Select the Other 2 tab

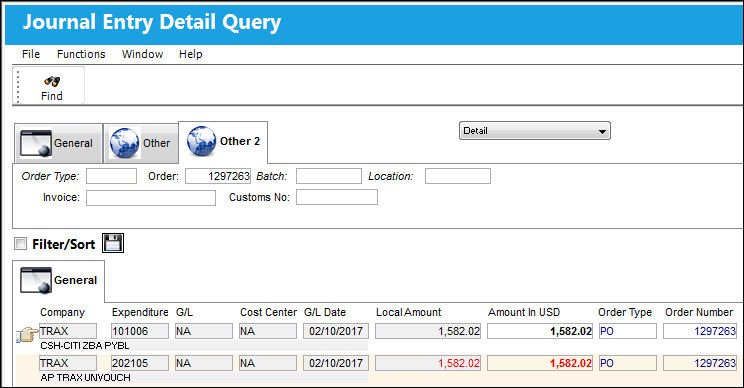(x=223, y=142)
